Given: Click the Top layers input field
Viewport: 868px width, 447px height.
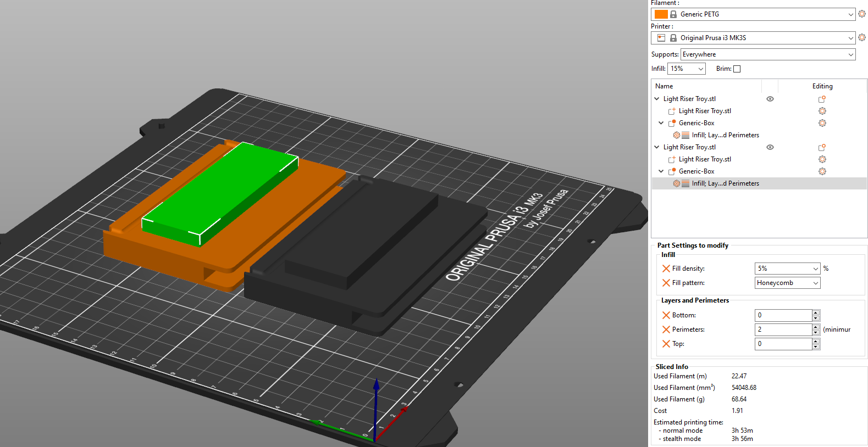Looking at the screenshot, I should coord(783,344).
